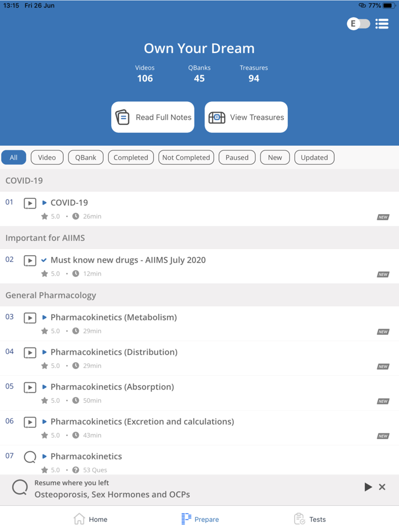Filter by Updated items
Screen dimensions: 399x532
coord(315,157)
